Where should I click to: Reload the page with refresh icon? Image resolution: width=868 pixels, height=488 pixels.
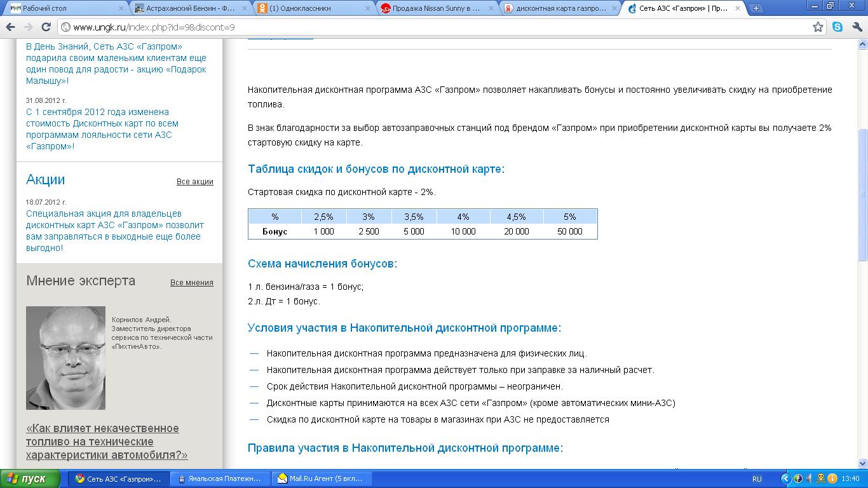[46, 27]
